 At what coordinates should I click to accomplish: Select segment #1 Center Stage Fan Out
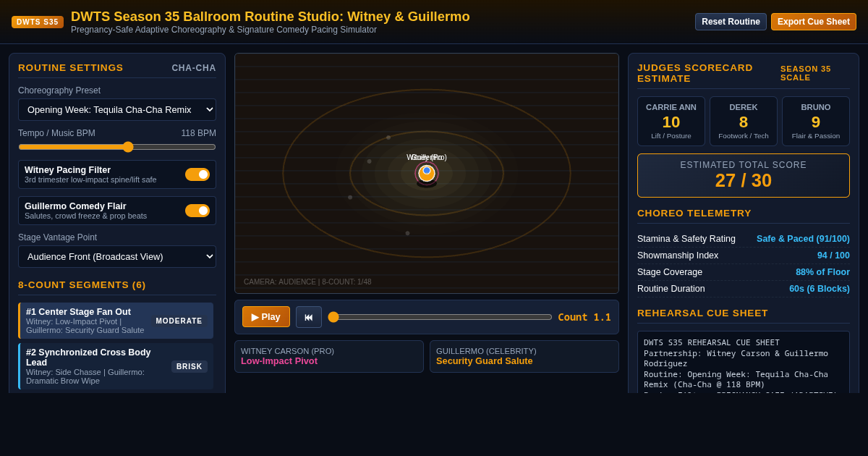[x=116, y=321]
